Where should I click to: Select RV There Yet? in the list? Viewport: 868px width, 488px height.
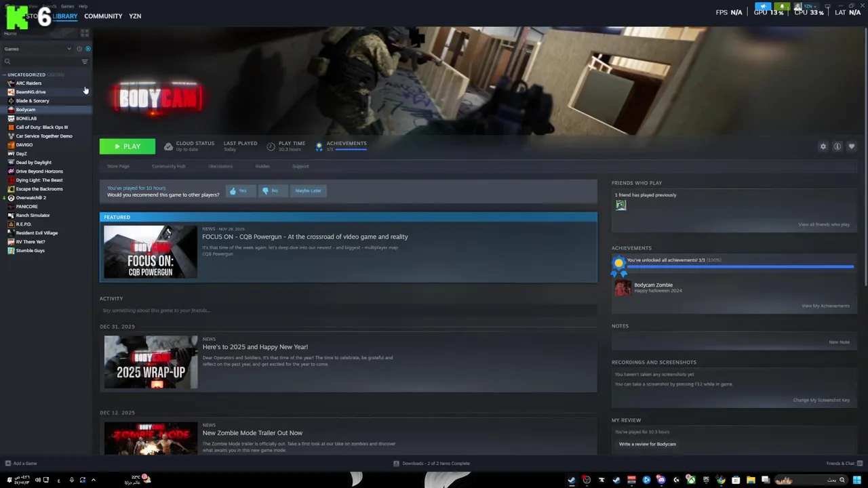31,242
